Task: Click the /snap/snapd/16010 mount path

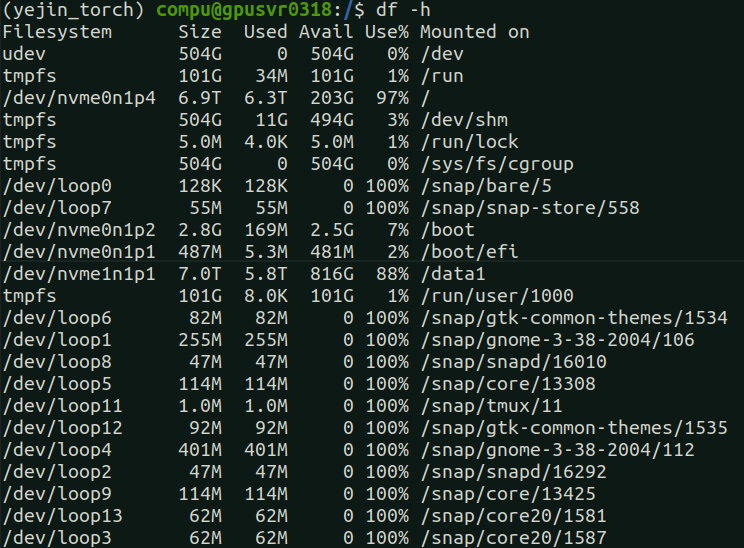Action: point(514,362)
